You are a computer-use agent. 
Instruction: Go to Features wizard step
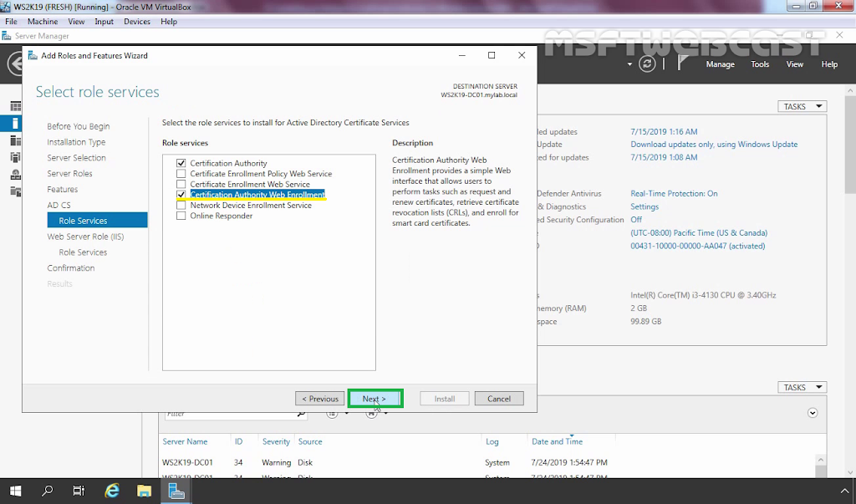tap(62, 190)
